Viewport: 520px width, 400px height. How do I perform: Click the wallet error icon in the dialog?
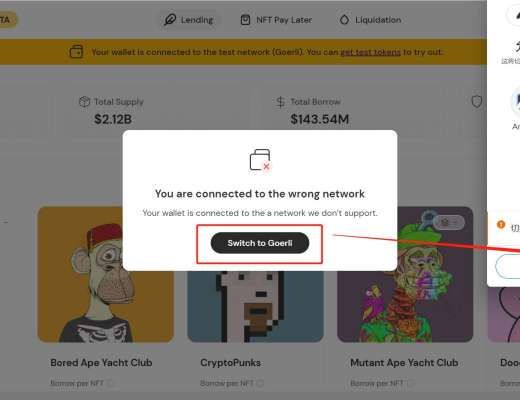click(x=260, y=160)
